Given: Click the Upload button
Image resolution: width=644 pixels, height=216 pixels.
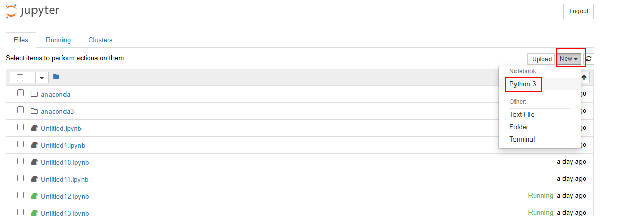Looking at the screenshot, I should coord(542,59).
